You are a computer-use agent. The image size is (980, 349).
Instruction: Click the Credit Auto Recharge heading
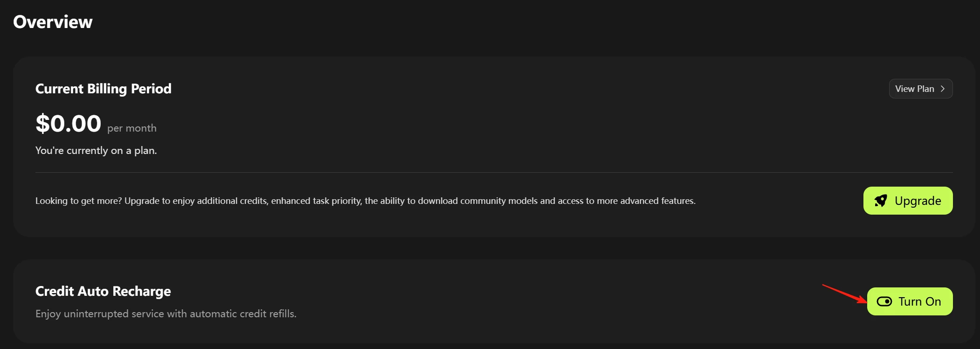coord(103,291)
